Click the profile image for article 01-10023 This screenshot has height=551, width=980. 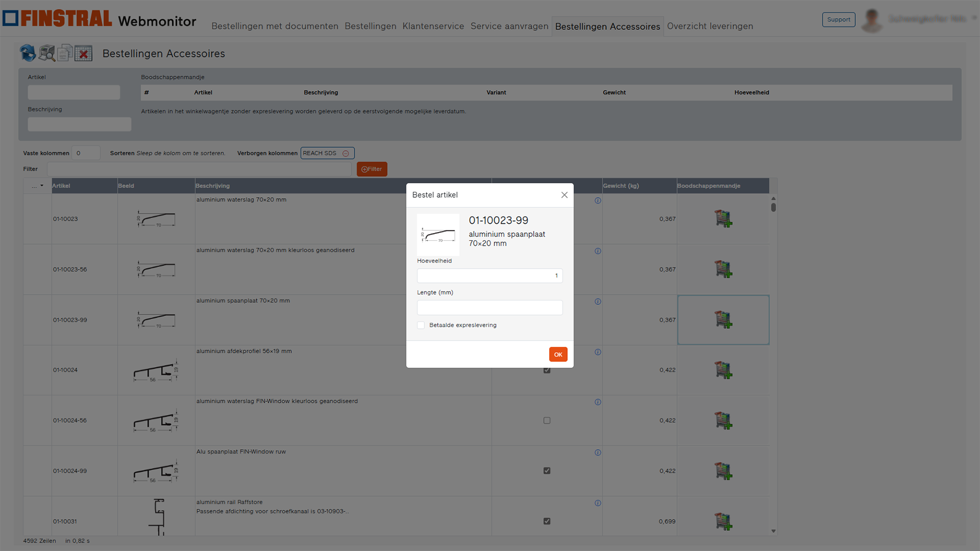(x=156, y=219)
